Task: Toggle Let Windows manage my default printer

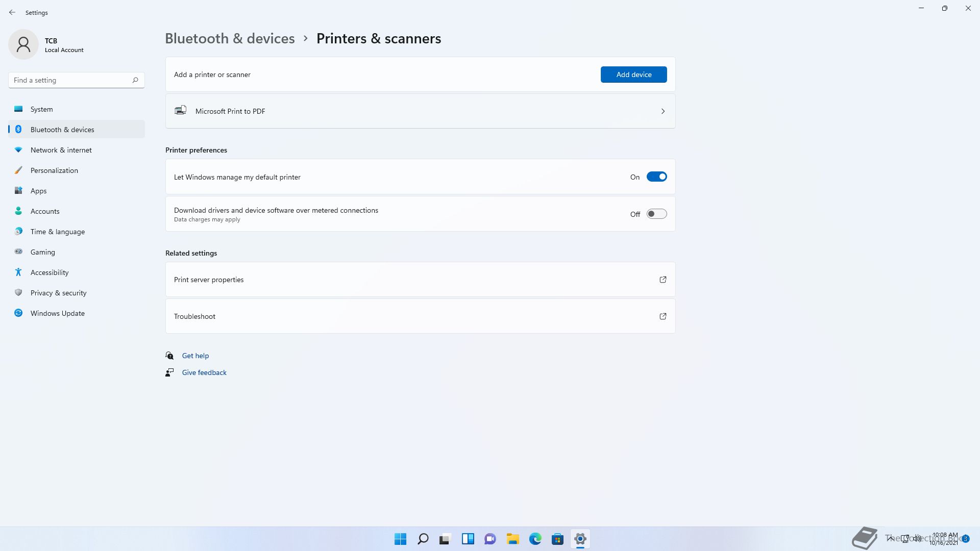Action: click(656, 177)
